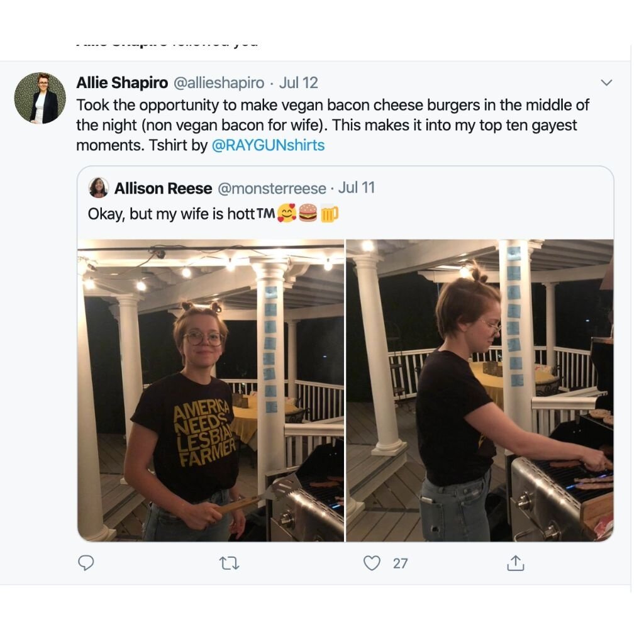Viewport: 644px width, 644px height.
Task: Click the 27 likes count
Action: 400,563
